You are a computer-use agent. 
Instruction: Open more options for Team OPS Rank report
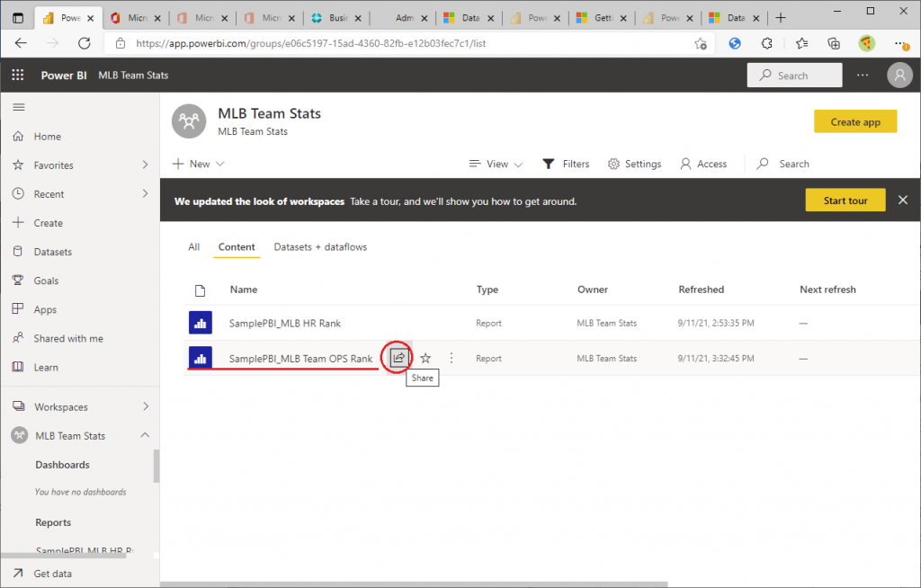click(452, 358)
